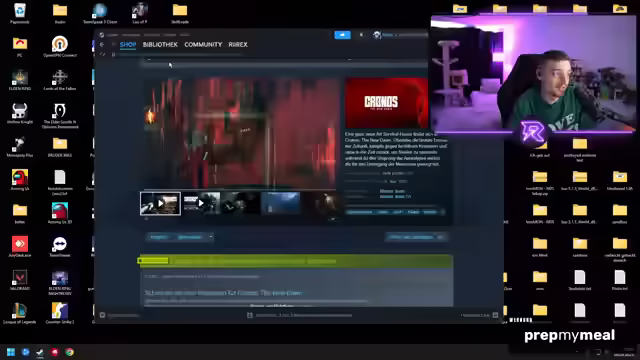The image size is (640, 360).
Task: Select the blue screenshot thumbnail
Action: coord(280,203)
